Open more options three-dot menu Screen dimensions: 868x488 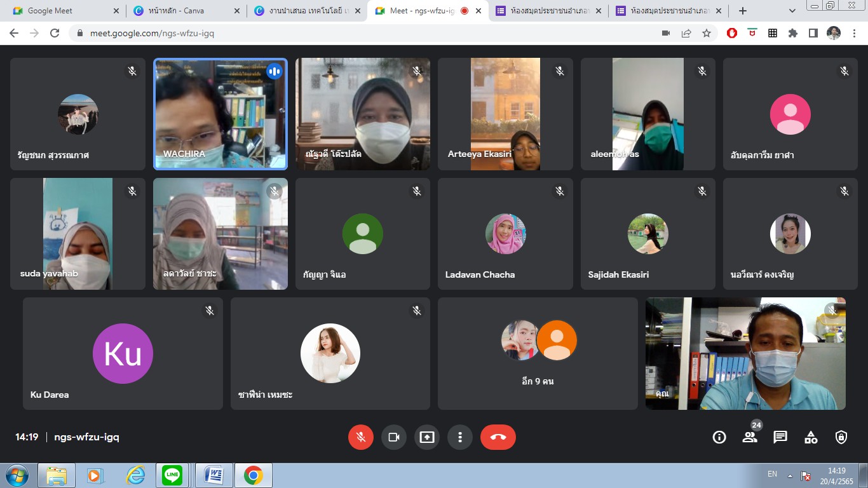click(x=460, y=437)
